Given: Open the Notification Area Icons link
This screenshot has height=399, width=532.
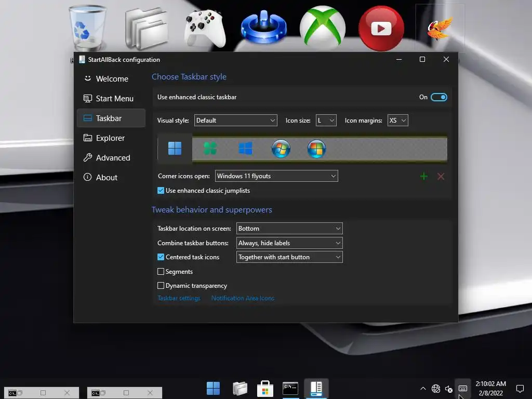Looking at the screenshot, I should tap(243, 298).
